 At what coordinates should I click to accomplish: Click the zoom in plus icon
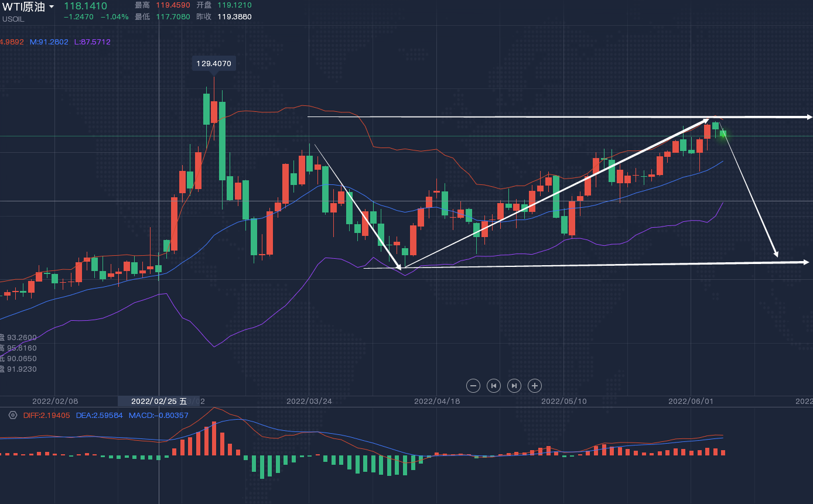pyautogui.click(x=534, y=385)
